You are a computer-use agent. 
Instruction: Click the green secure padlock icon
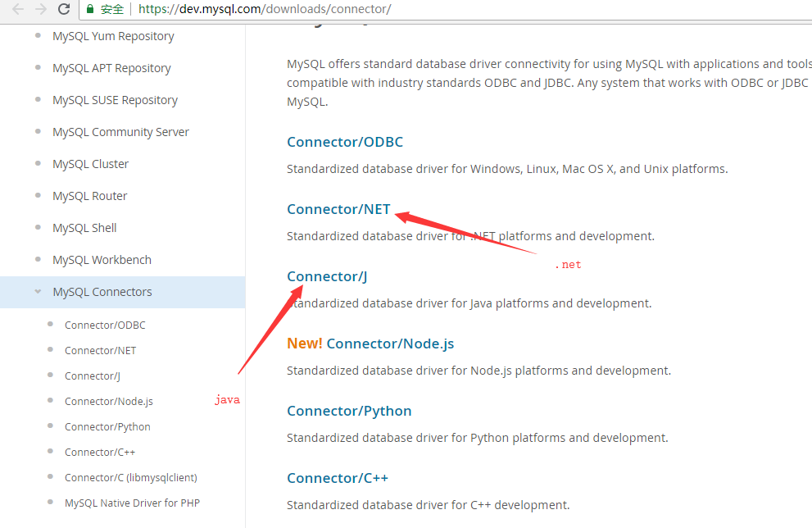pos(90,9)
